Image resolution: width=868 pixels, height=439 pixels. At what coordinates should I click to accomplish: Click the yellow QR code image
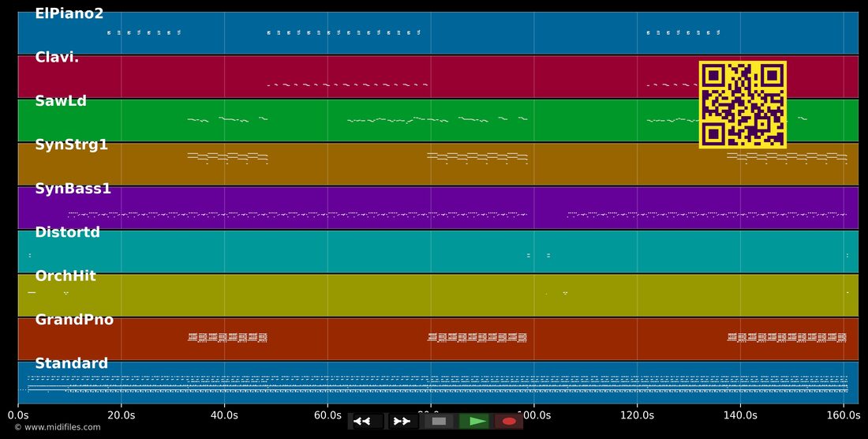point(743,105)
